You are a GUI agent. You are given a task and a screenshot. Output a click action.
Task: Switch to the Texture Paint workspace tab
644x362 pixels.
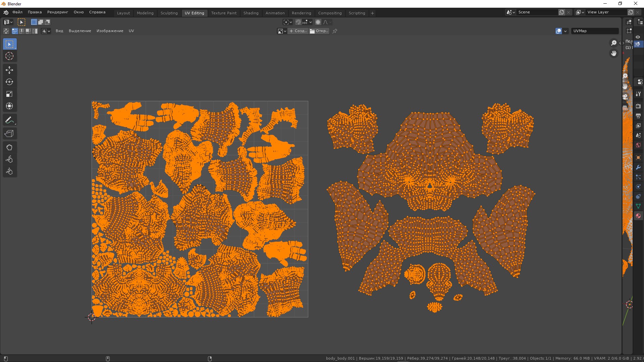224,13
